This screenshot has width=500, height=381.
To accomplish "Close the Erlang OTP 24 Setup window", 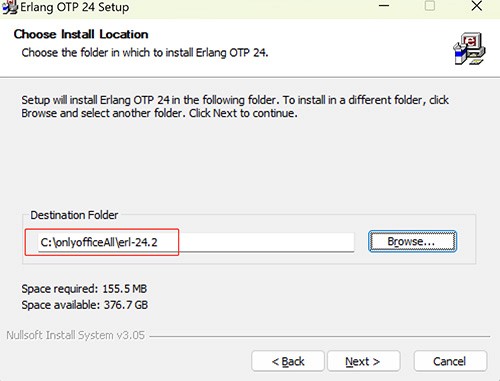I will [477, 6].
